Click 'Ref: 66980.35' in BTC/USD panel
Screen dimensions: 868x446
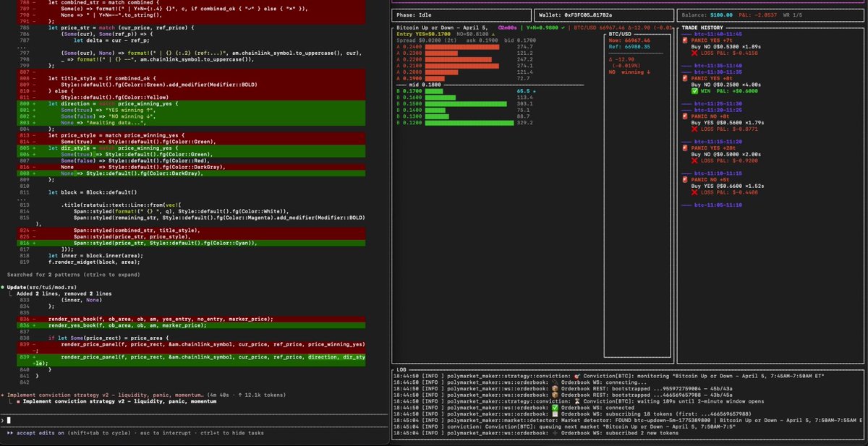pos(631,46)
